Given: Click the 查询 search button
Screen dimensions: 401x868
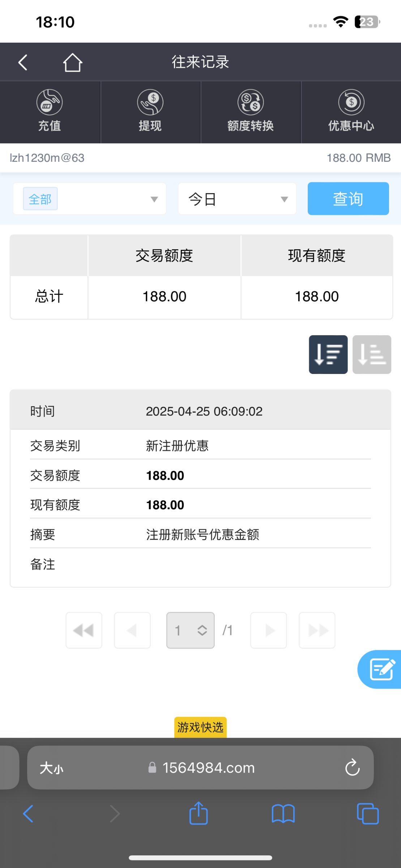Looking at the screenshot, I should pyautogui.click(x=348, y=199).
